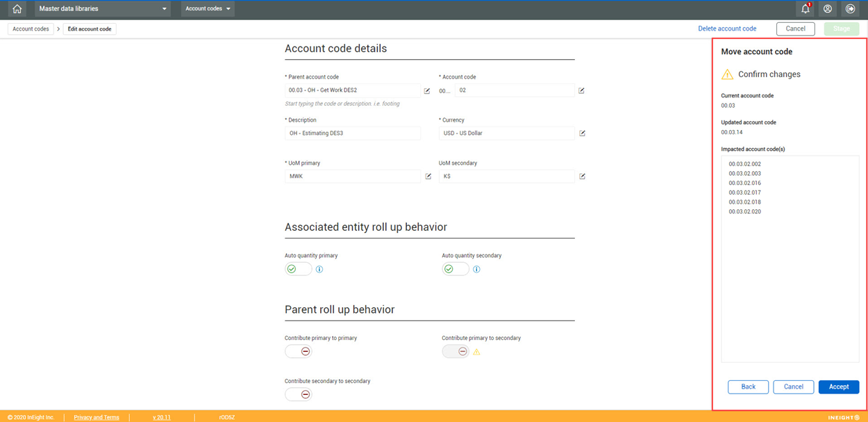Screen dimensions: 868x422
Task: Open the Account codes dropdown menu
Action: 208,9
